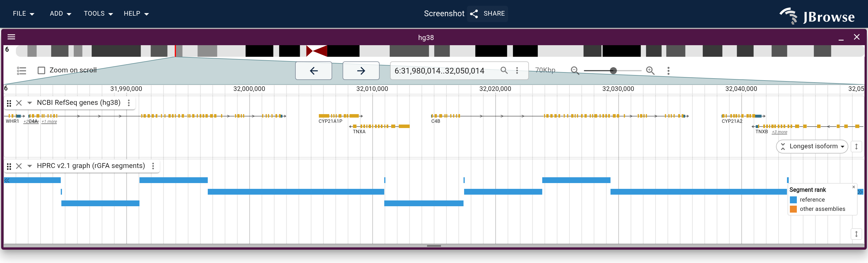Viewport: 868px width, 263px height.
Task: Open the Longest isoform dropdown
Action: tap(812, 146)
